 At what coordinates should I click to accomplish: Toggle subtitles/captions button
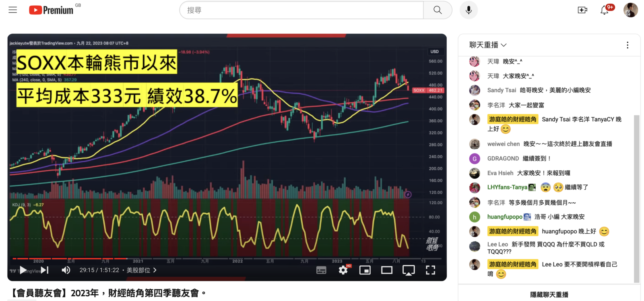[321, 270]
